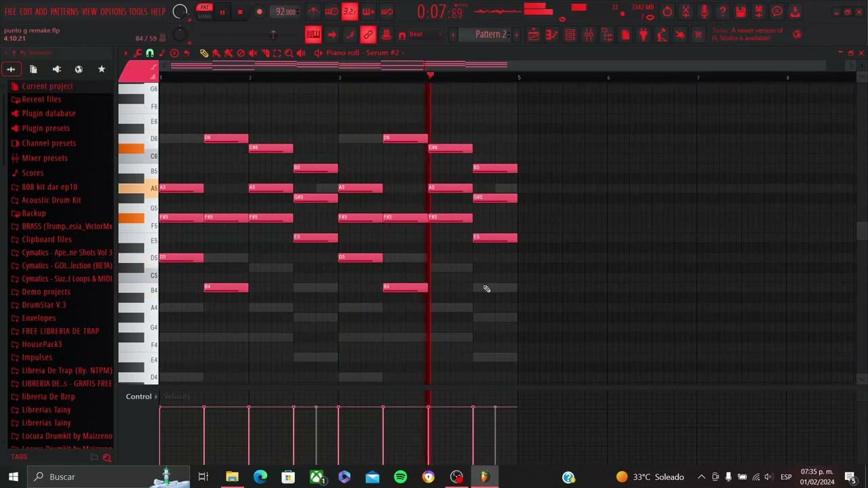Select the Zoom tool in piano roll

[x=289, y=53]
